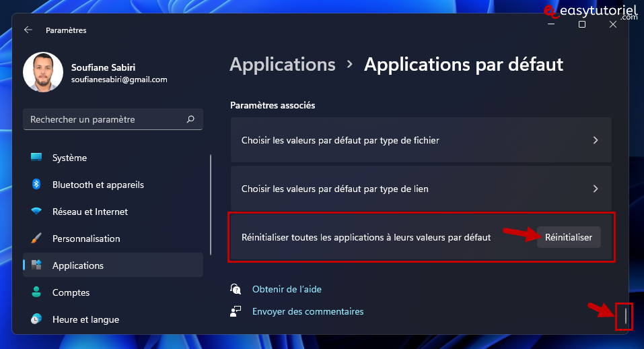Image resolution: width=644 pixels, height=349 pixels.
Task: Close the Paramètres window
Action: coord(613,24)
